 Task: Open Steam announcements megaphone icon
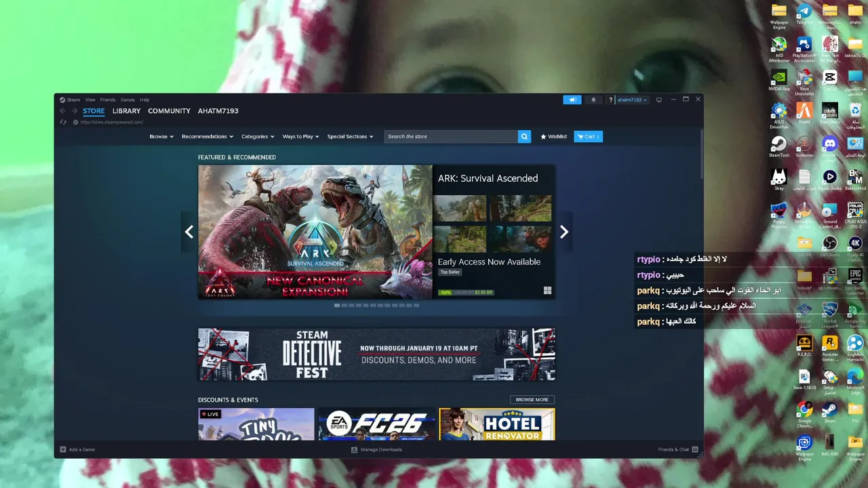coord(572,100)
